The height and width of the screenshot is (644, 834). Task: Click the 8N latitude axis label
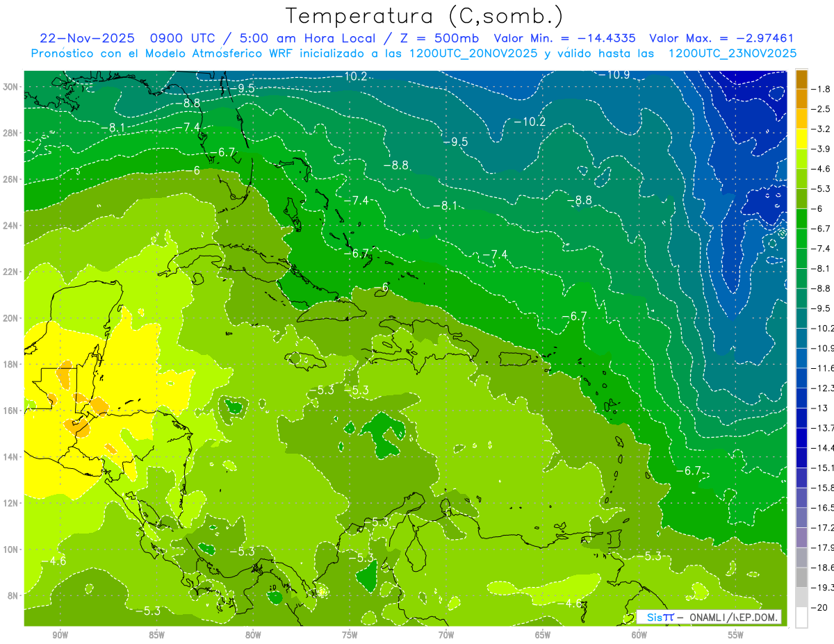pyautogui.click(x=13, y=596)
